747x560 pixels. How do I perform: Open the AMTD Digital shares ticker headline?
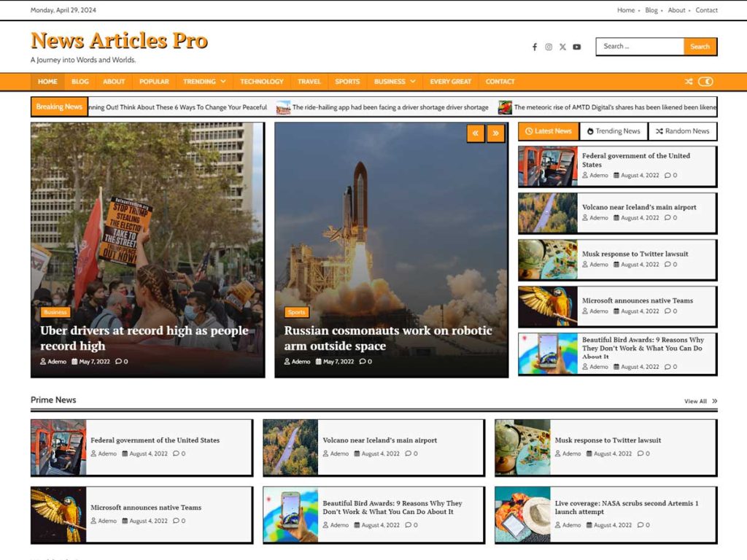(x=615, y=108)
